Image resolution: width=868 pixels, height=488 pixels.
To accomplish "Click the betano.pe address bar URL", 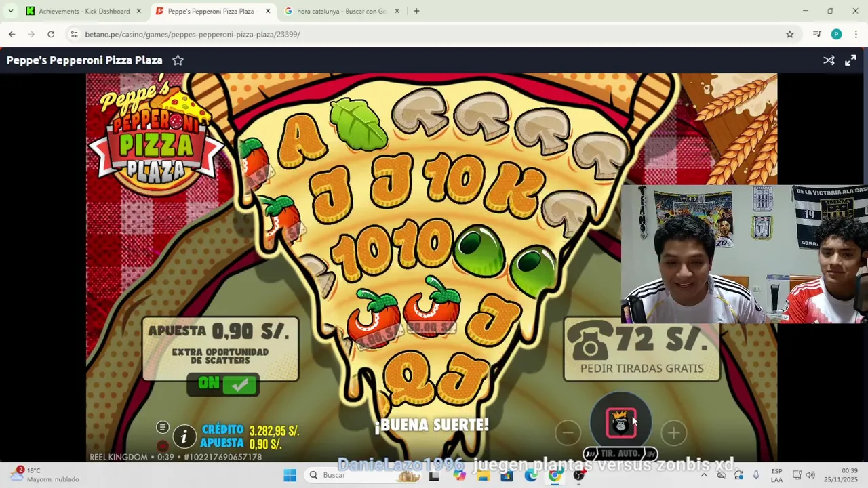I will click(x=193, y=34).
